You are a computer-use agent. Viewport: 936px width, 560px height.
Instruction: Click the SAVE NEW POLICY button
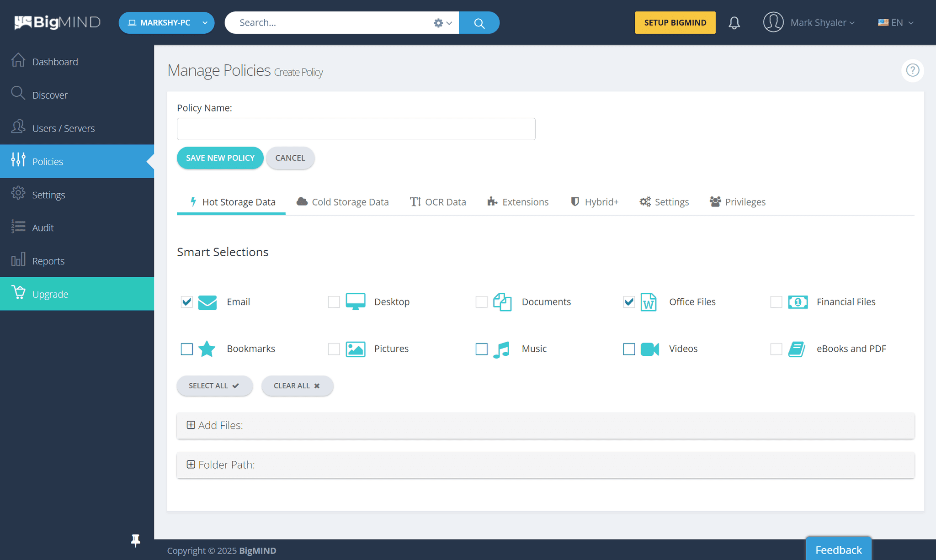[220, 158]
